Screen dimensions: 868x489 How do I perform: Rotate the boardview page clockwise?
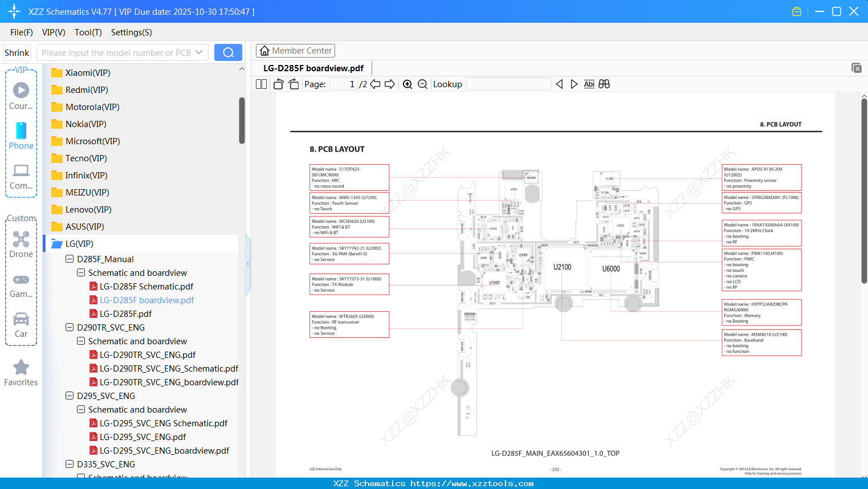point(293,84)
